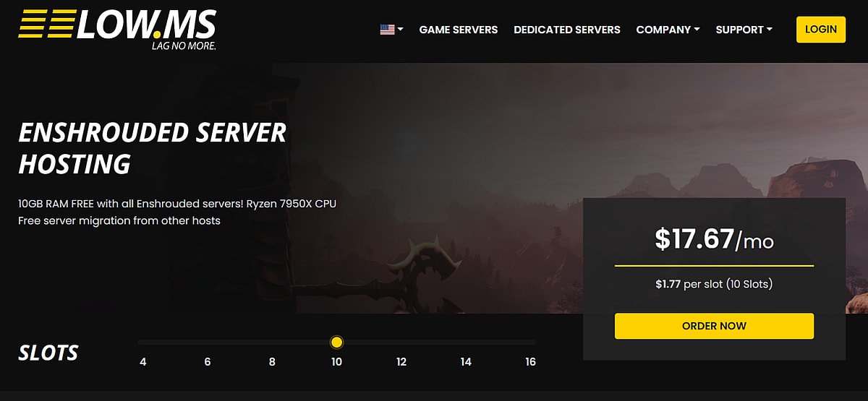Click the Enshrouded Server Hosting heading
The width and height of the screenshot is (868, 401).
[152, 148]
